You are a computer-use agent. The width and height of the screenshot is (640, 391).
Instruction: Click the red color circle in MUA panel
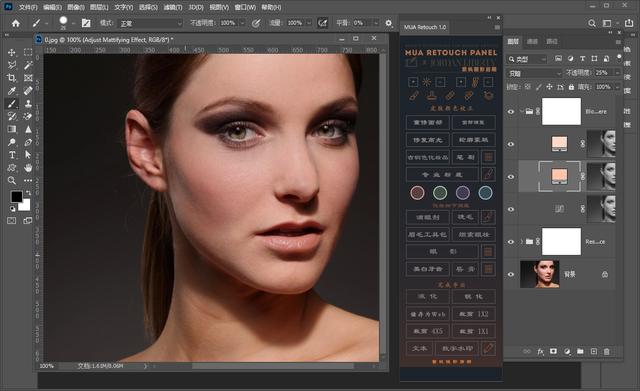417,193
